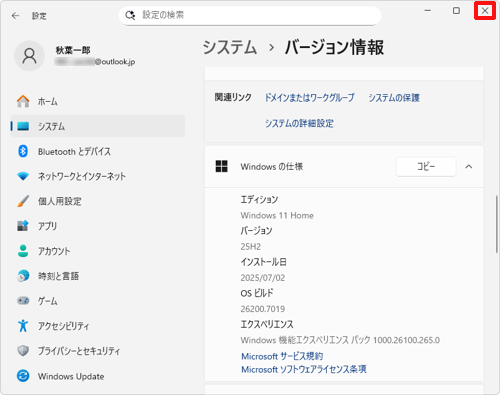Maximize the Settings window
Viewport: 500px width, 395px height.
pyautogui.click(x=456, y=11)
